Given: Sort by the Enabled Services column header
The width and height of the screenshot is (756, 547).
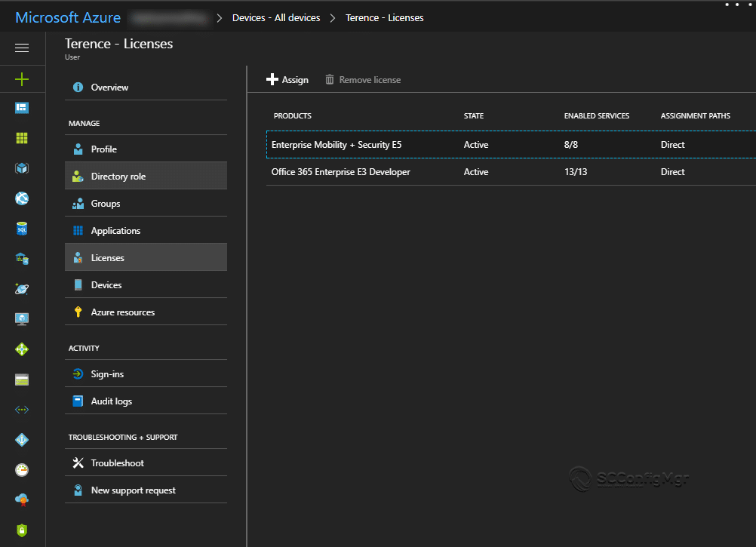Looking at the screenshot, I should click(596, 115).
